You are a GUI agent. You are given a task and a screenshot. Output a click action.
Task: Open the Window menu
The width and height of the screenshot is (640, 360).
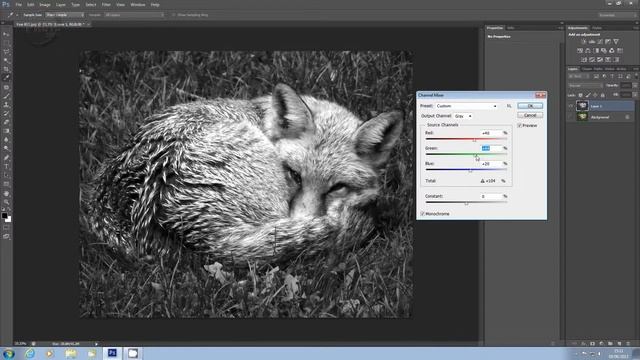[x=138, y=5]
